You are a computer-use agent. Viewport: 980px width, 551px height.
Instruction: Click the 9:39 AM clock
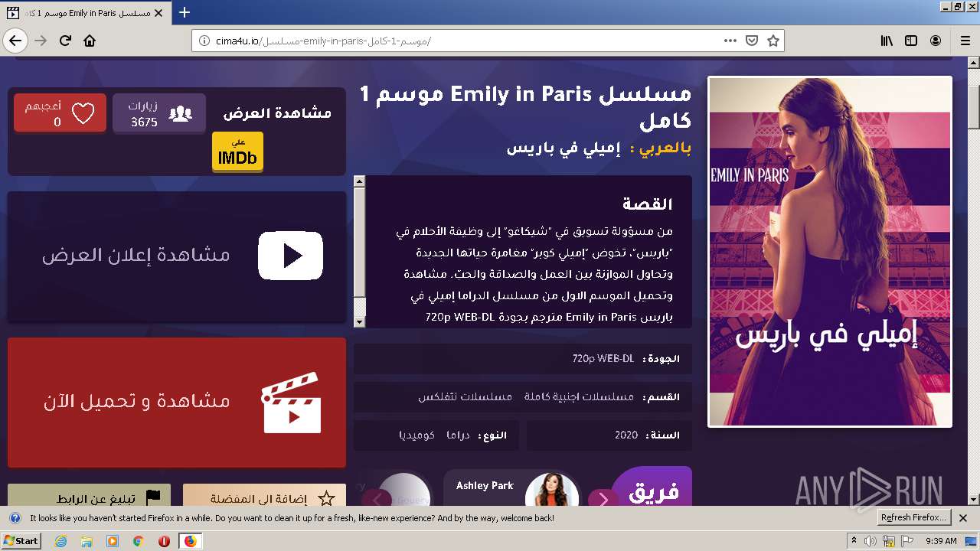941,541
